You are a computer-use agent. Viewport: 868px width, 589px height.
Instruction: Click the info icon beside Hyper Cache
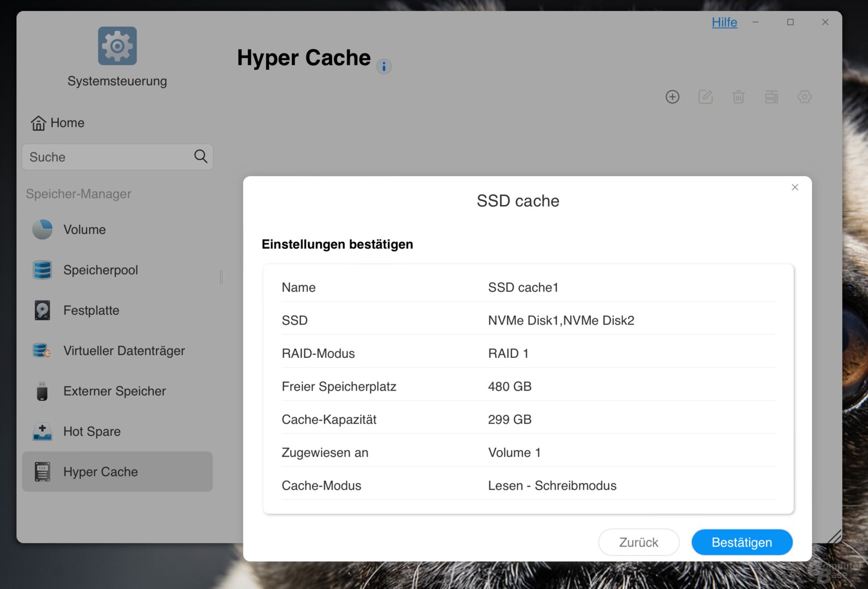(384, 67)
